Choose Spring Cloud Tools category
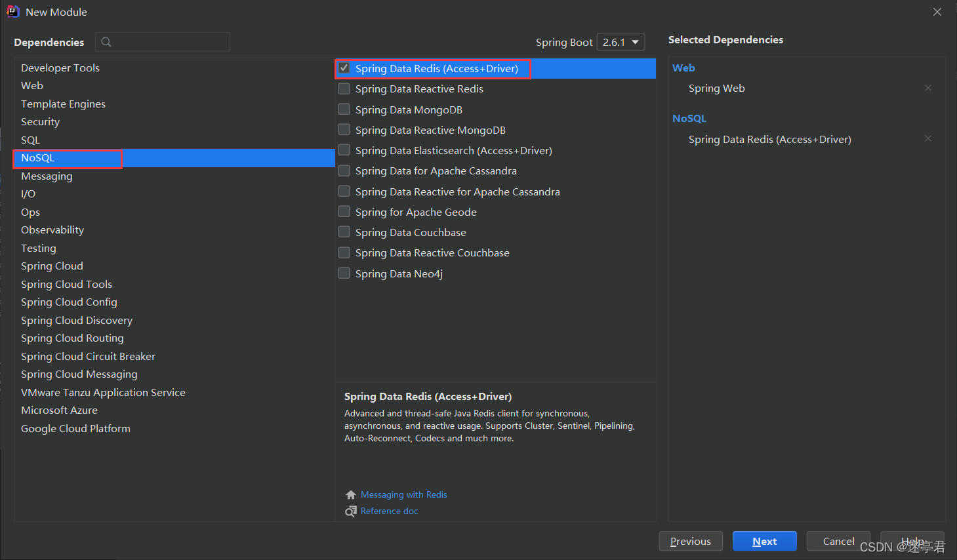Image resolution: width=957 pixels, height=560 pixels. click(x=174, y=284)
